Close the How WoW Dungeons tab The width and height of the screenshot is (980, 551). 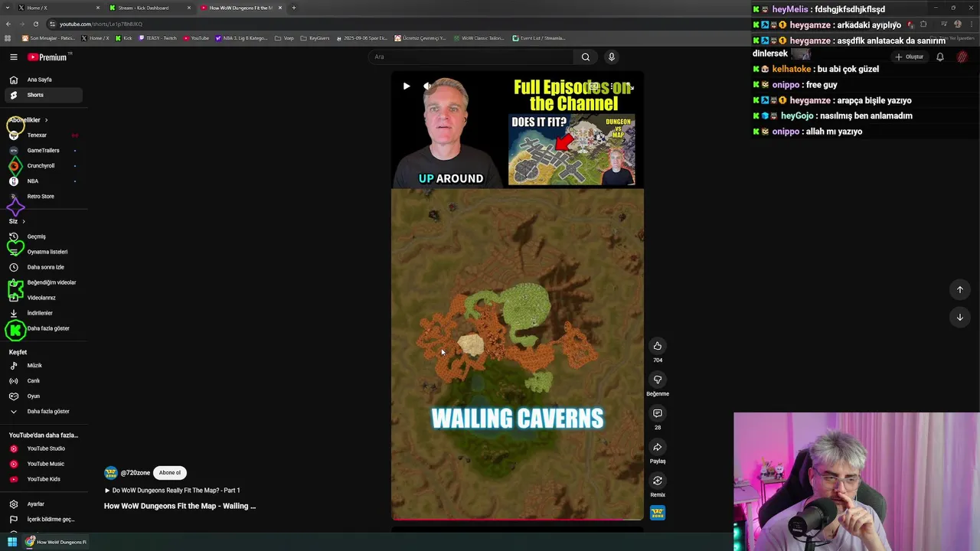280,8
